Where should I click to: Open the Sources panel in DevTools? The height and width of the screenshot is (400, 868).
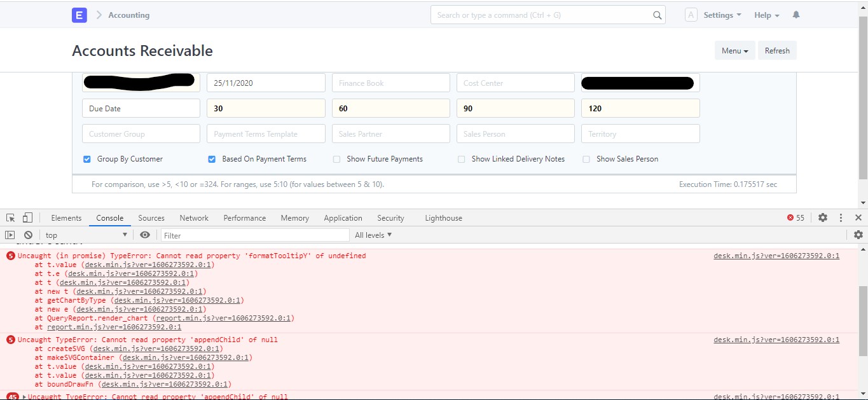click(151, 217)
